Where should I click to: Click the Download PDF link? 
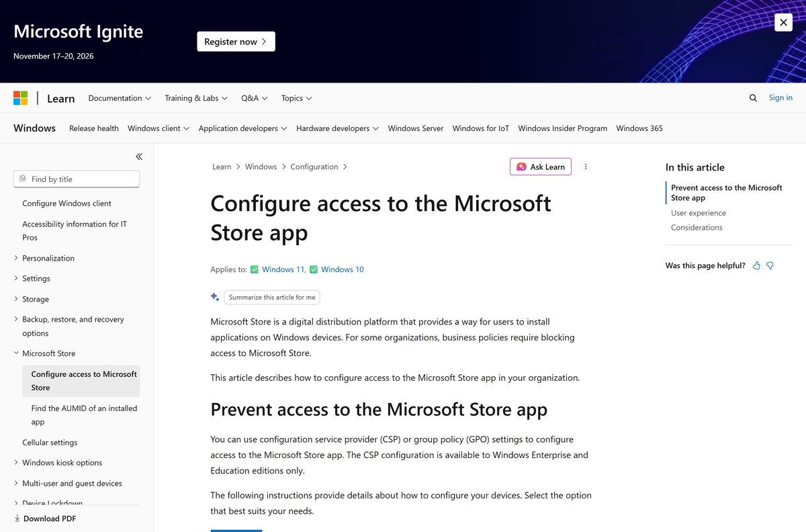pos(45,519)
